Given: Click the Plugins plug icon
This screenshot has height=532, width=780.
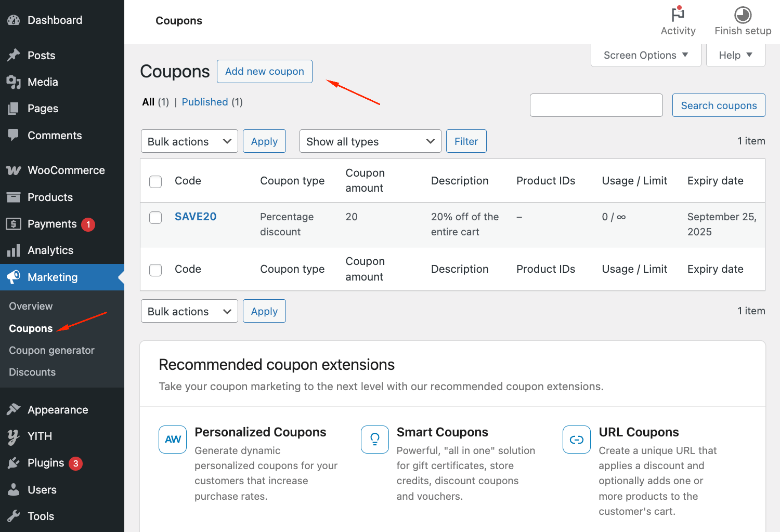Looking at the screenshot, I should pyautogui.click(x=14, y=463).
